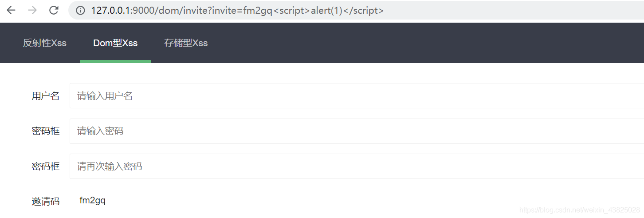This screenshot has height=218, width=644.
Task: Switch to the 反射性Xss tab
Action: pos(44,43)
